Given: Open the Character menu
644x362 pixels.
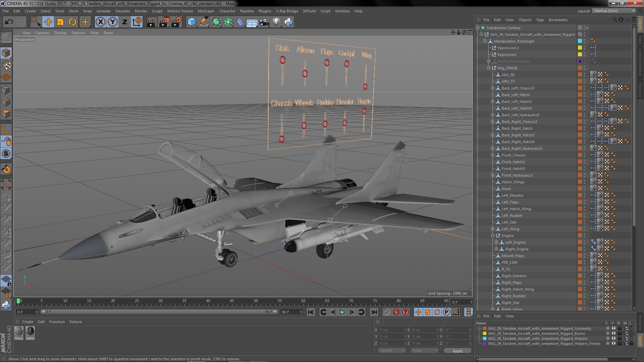Looking at the screenshot, I should point(227,11).
